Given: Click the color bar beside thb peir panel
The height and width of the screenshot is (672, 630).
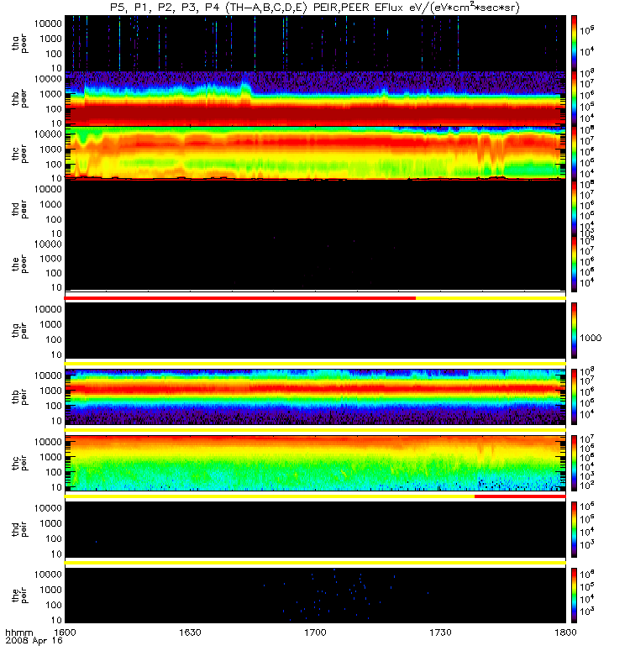Looking at the screenshot, I should click(574, 396).
